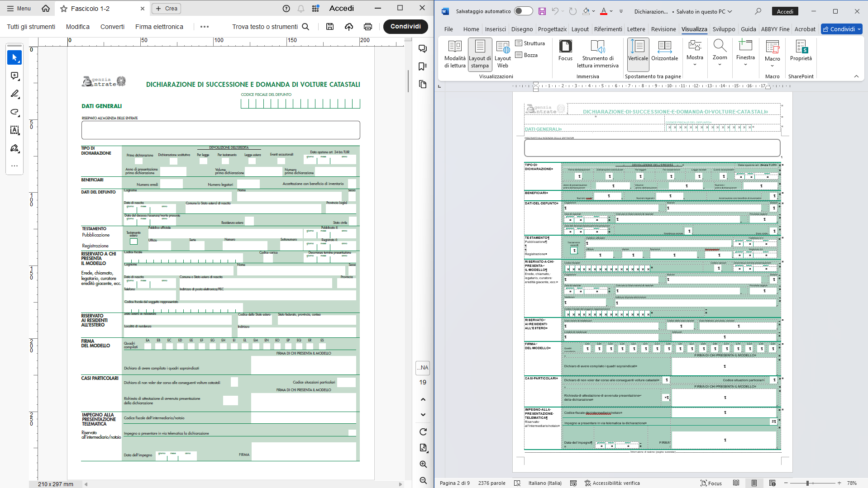Click Word Condividi button

coord(842,29)
